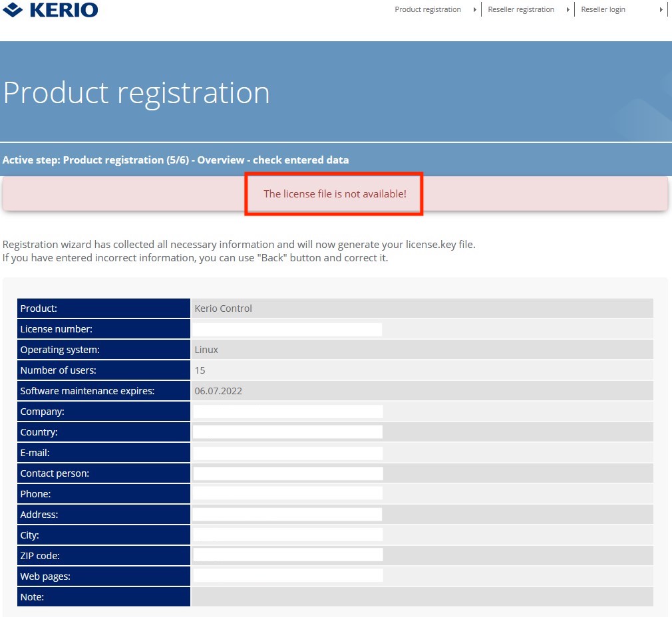Screen dimensions: 672x617
Task: Click the "Active step: Product registration (5/6)" line
Action: [x=176, y=160]
